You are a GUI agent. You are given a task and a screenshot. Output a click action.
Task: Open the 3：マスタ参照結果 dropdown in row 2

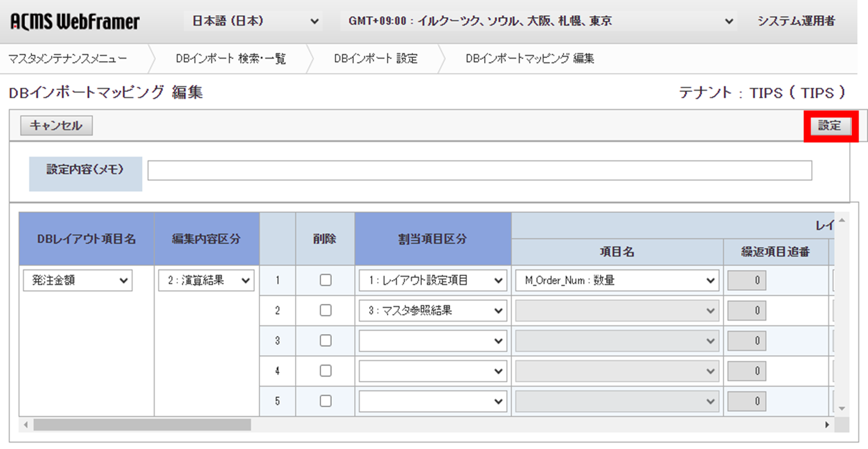[x=432, y=310]
